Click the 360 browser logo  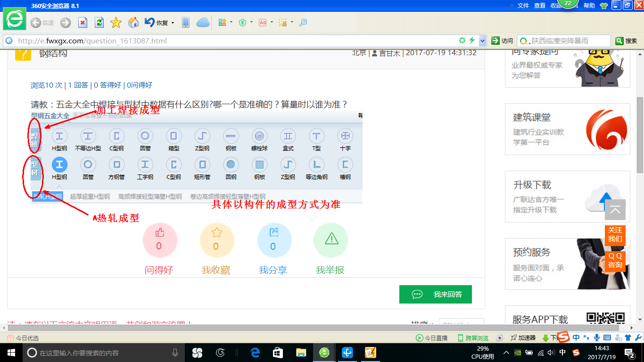pyautogui.click(x=15, y=19)
